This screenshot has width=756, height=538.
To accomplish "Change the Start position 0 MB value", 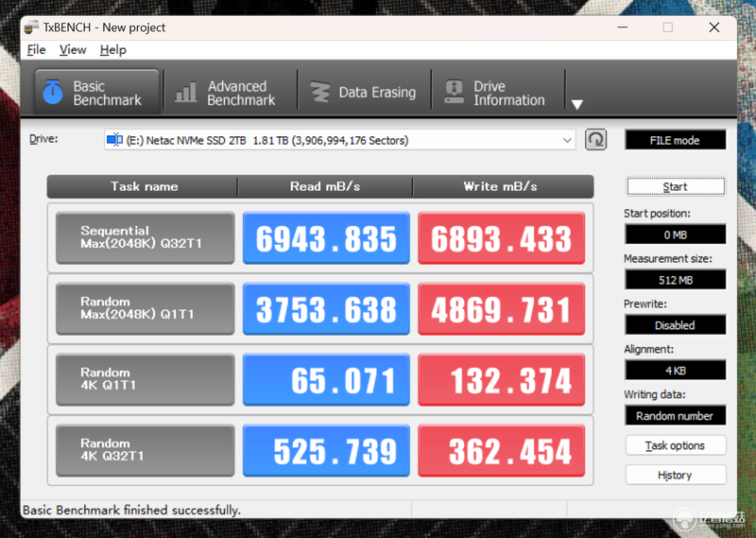I will point(675,235).
